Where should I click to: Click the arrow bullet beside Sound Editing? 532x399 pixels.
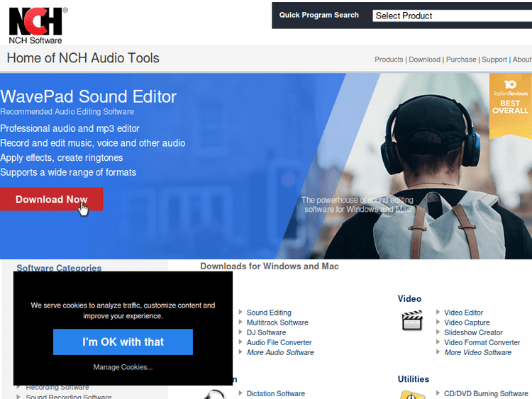tap(240, 313)
